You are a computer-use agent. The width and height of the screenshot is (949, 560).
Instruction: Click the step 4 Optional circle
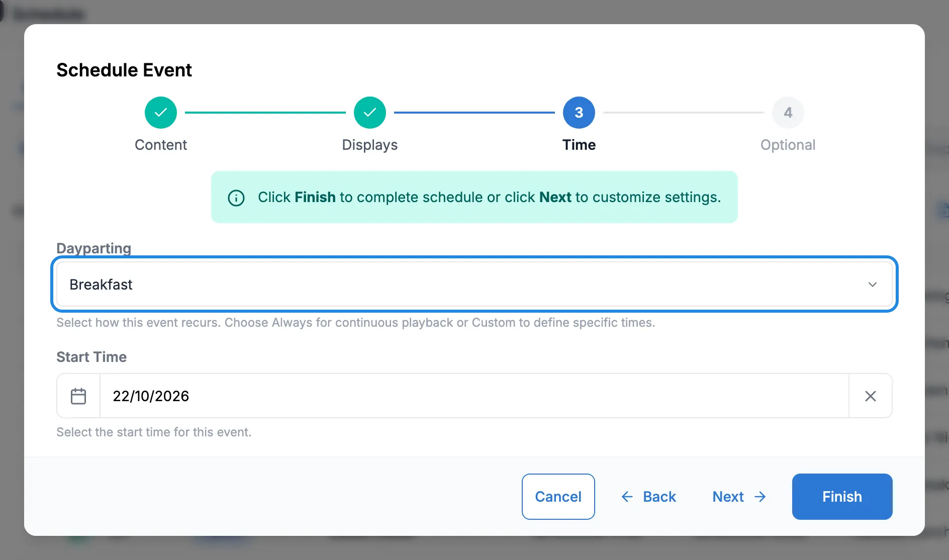tap(788, 113)
